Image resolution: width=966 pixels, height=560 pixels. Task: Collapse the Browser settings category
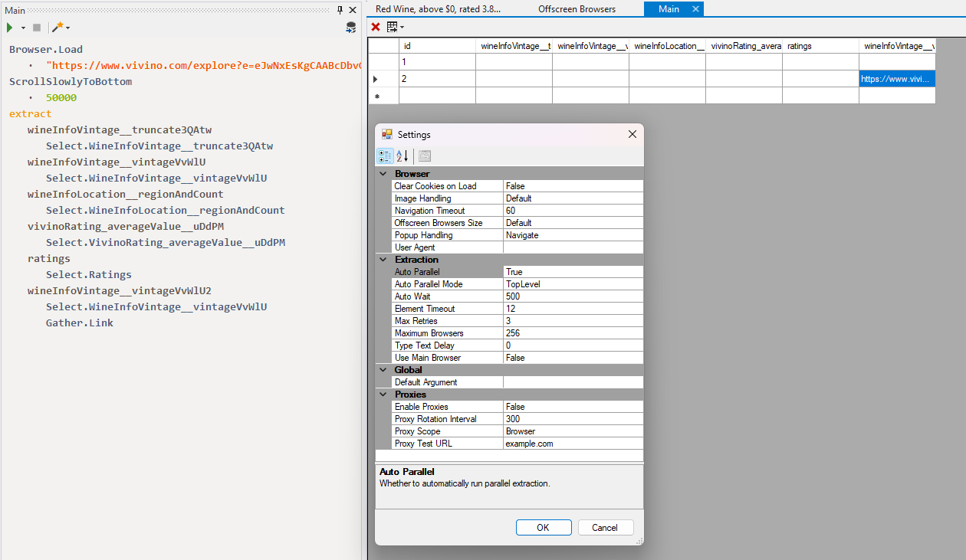point(383,174)
